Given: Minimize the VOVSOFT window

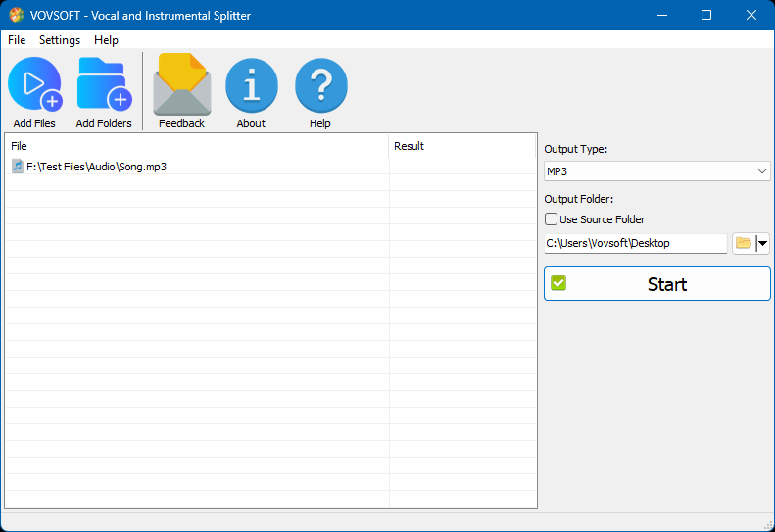Looking at the screenshot, I should (x=662, y=15).
